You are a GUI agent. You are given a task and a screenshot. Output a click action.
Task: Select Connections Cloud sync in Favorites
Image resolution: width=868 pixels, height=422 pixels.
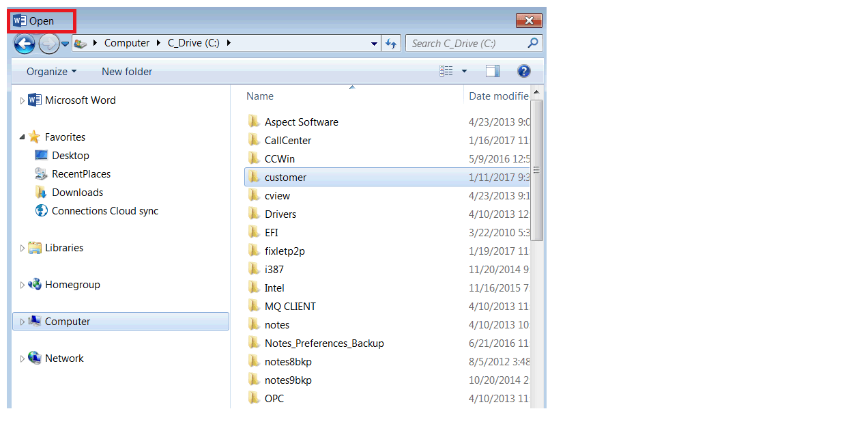pyautogui.click(x=104, y=211)
